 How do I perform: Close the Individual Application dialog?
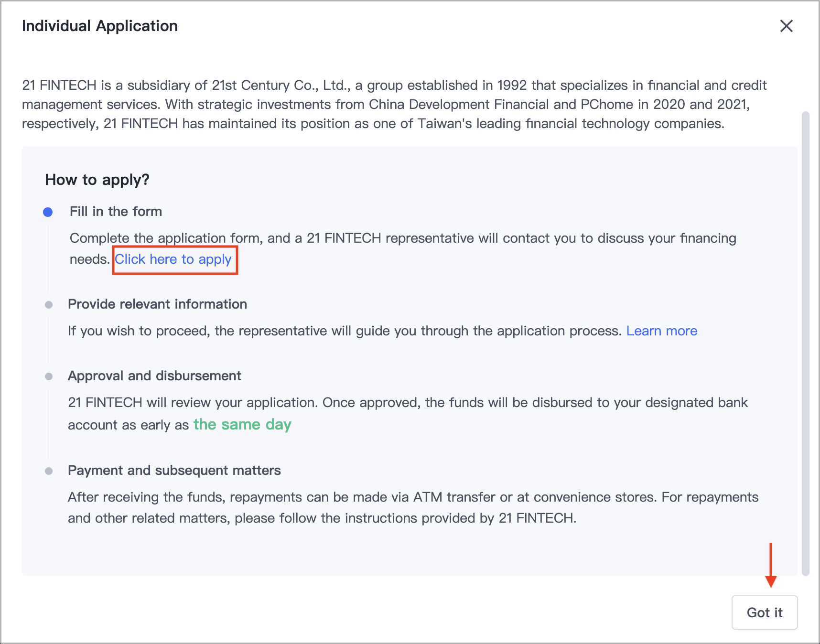coord(786,26)
